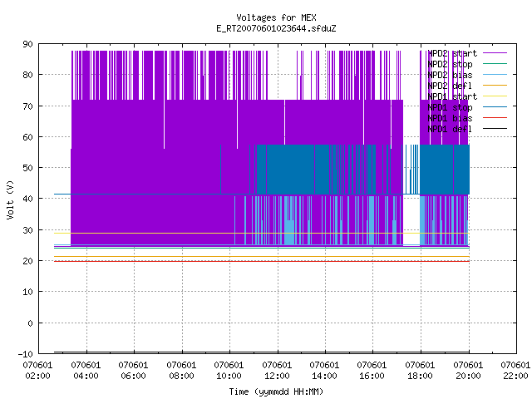The image size is (532, 399).
Task: Click the red NPD1 bias legend line
Action: point(495,118)
